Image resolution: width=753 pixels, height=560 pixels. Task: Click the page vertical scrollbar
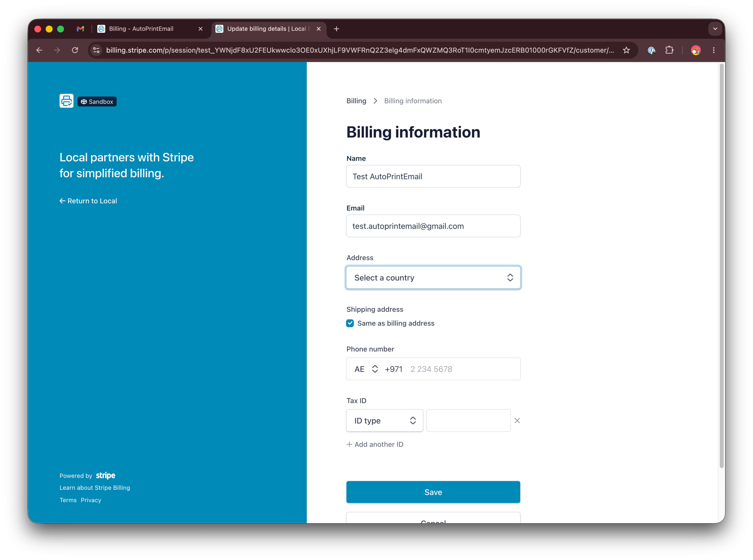pos(722,266)
